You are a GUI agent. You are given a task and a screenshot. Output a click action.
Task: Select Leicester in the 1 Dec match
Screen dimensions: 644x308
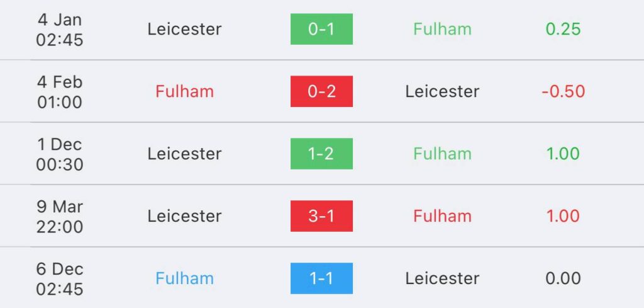click(x=184, y=154)
